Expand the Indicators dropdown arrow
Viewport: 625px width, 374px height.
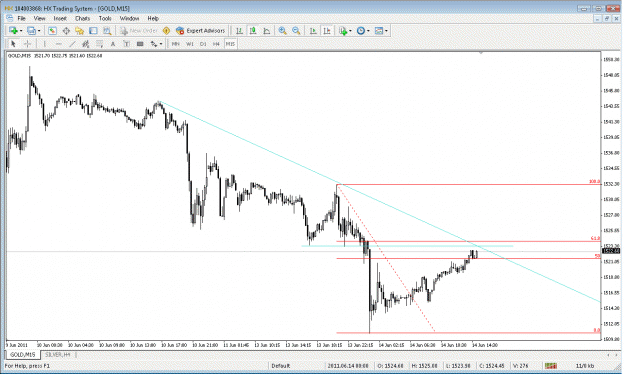[x=350, y=31]
